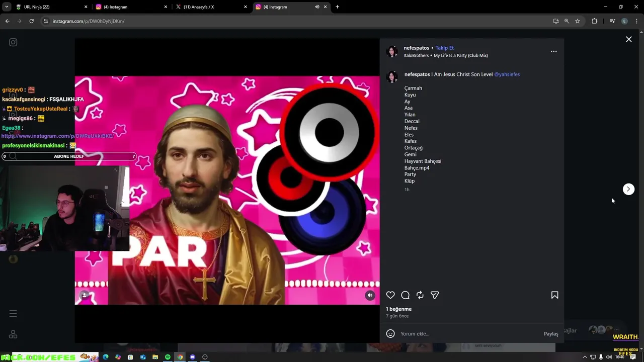The height and width of the screenshot is (362, 644).
Task: Click the system tray microphone icon
Action: (x=601, y=357)
